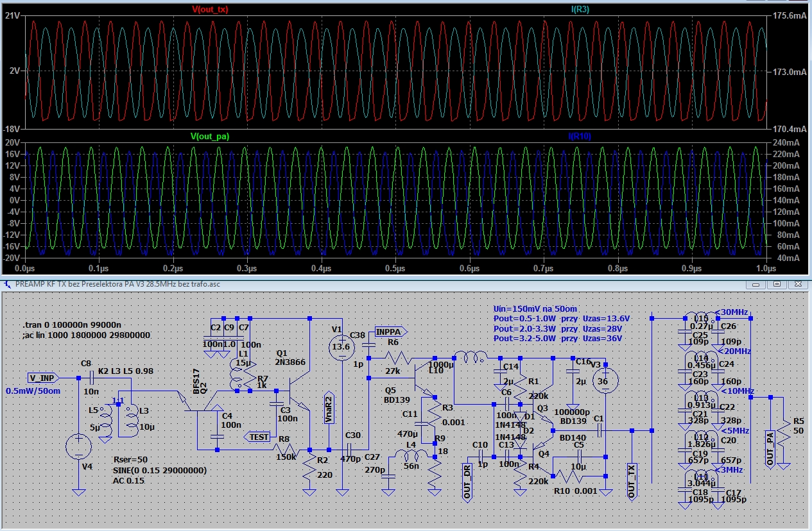This screenshot has height=531, width=812.
Task: Click the green V(out_pa) trace label
Action: [x=210, y=137]
